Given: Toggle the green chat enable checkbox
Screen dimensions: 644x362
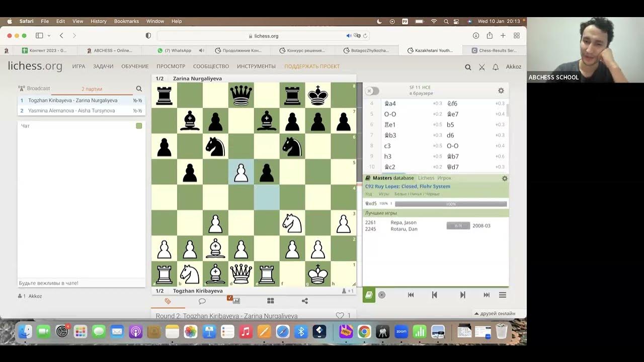Looking at the screenshot, I should pyautogui.click(x=139, y=126).
